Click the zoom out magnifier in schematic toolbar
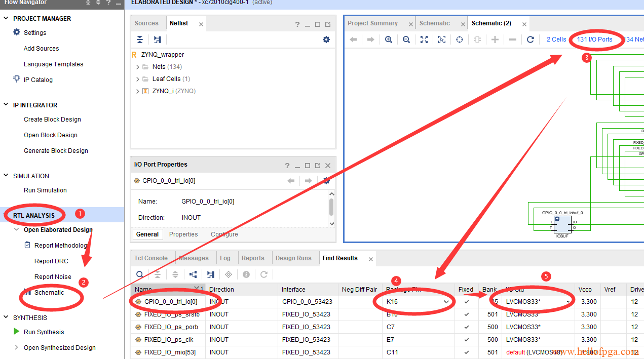Viewport: 644px width, 359px height. point(406,39)
